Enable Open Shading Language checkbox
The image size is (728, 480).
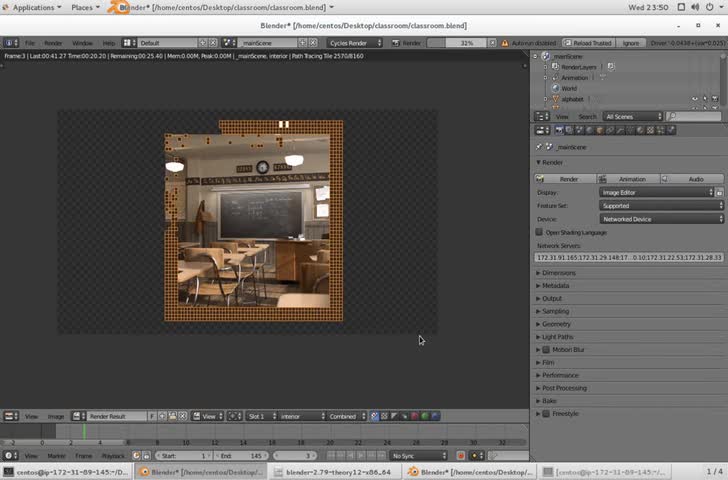point(539,232)
